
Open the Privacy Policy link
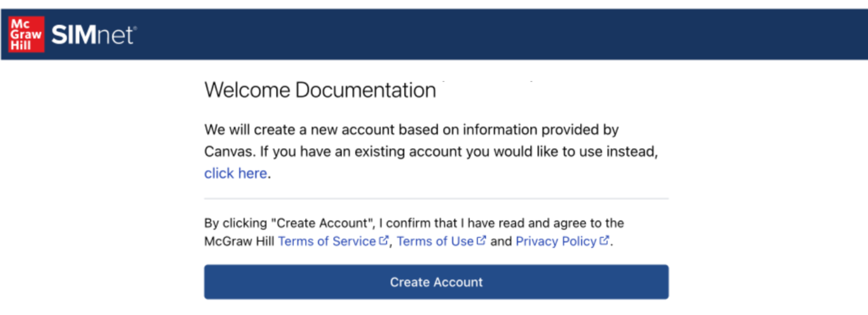[556, 241]
